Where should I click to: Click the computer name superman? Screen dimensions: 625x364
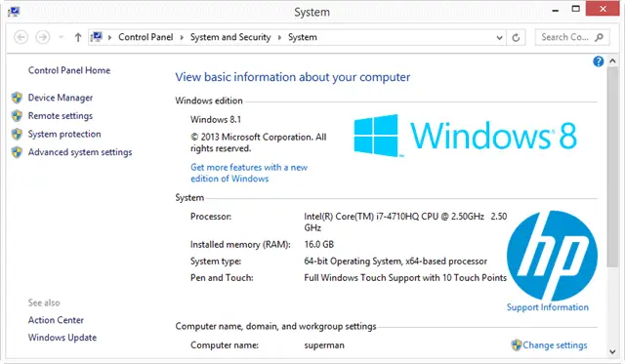click(324, 345)
